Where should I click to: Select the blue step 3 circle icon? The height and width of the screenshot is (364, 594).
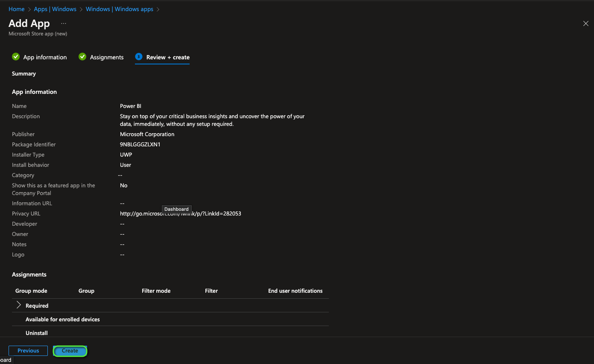pyautogui.click(x=138, y=56)
